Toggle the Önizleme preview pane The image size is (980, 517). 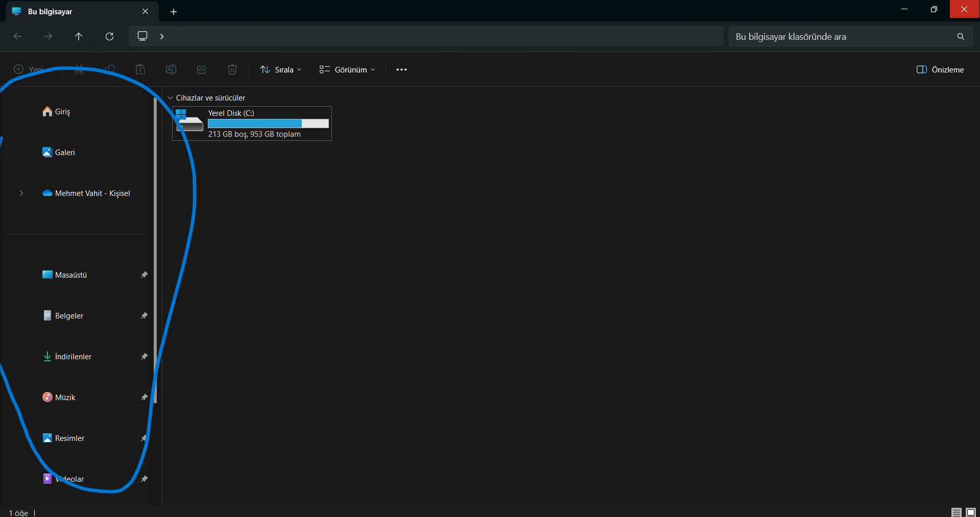coord(940,69)
